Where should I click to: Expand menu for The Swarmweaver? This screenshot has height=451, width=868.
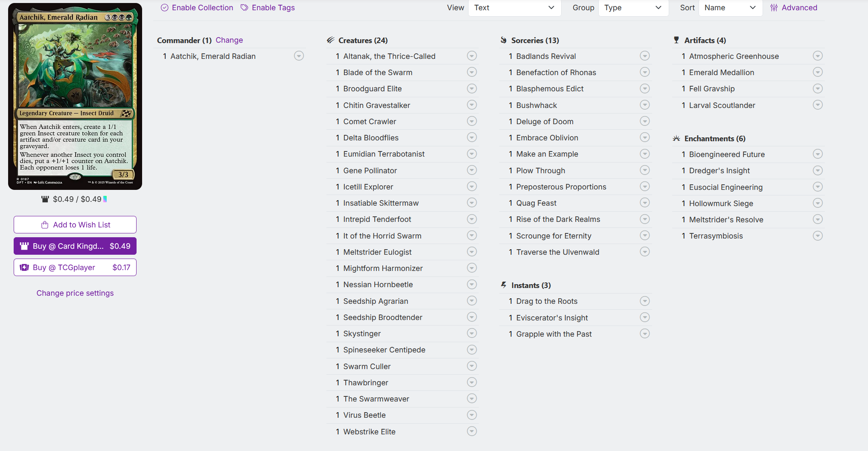472,399
